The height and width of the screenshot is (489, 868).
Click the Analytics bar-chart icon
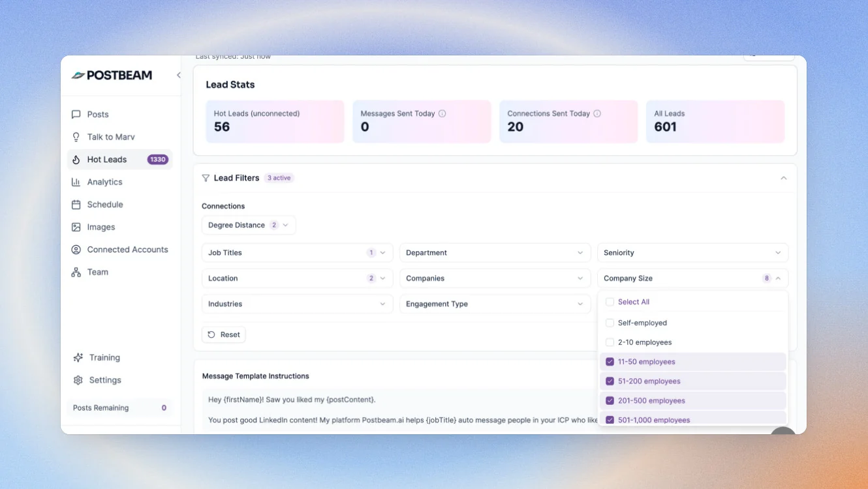click(x=76, y=182)
